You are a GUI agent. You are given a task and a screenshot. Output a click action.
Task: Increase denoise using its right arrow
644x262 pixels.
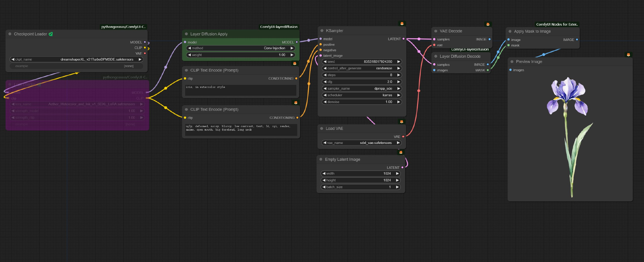[x=399, y=102]
